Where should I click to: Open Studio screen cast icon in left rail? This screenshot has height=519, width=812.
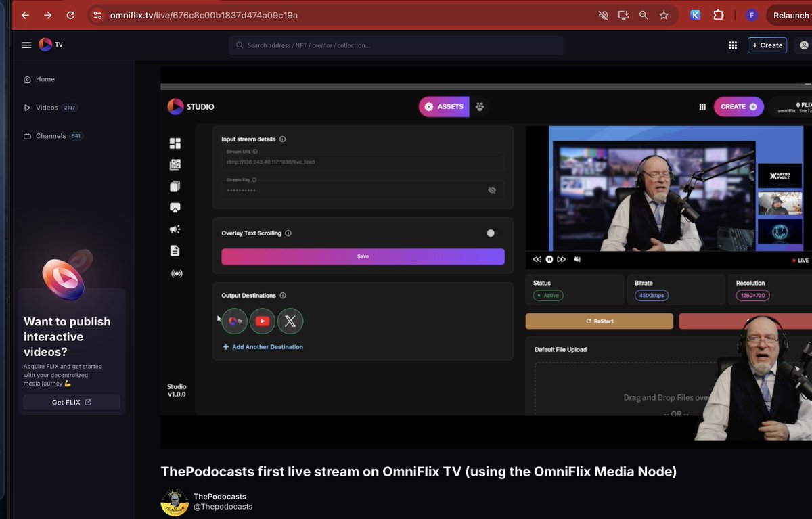coord(175,208)
